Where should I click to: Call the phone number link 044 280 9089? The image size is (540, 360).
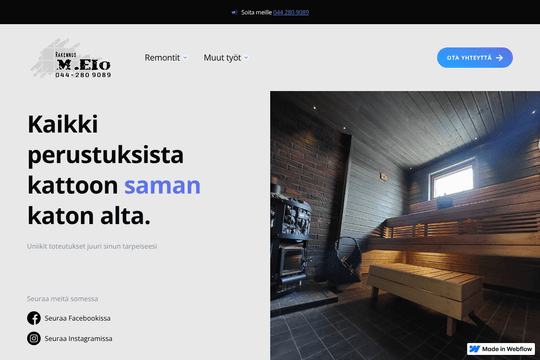[291, 12]
